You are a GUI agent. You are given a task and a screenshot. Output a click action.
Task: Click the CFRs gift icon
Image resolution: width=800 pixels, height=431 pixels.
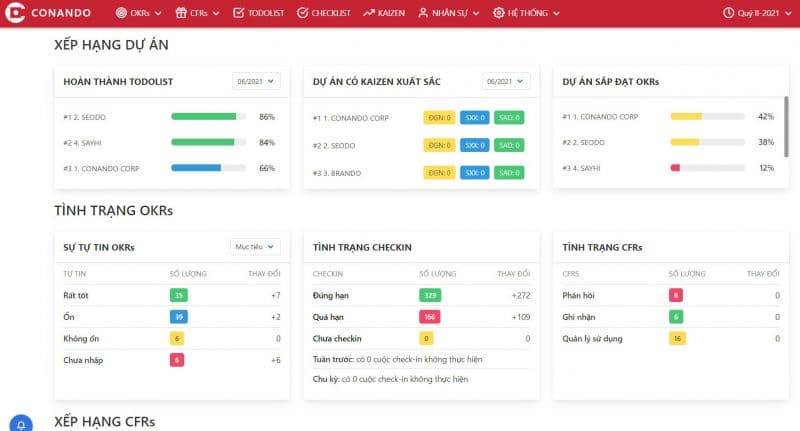pyautogui.click(x=181, y=13)
